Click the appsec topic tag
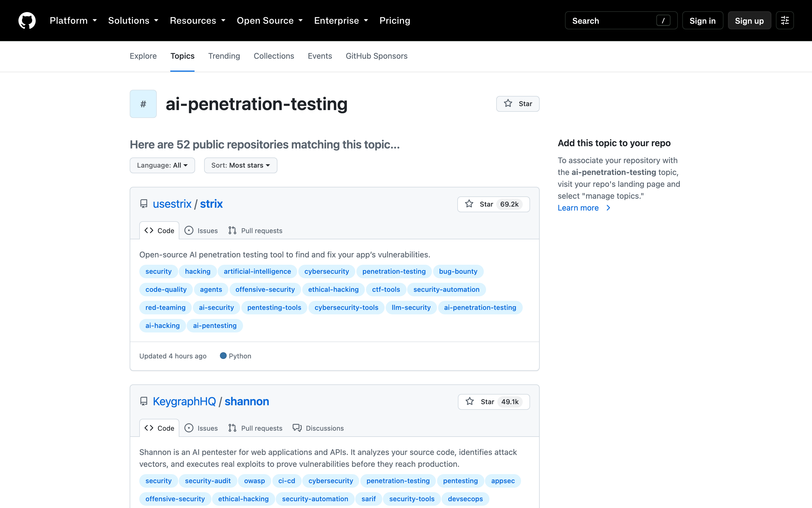Viewport: 812px width, 508px height. (503, 481)
